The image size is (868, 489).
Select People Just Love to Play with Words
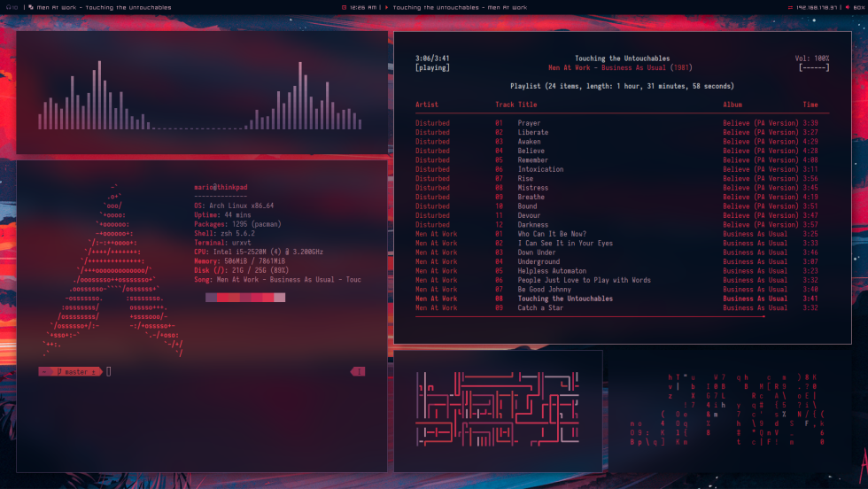pyautogui.click(x=616, y=280)
